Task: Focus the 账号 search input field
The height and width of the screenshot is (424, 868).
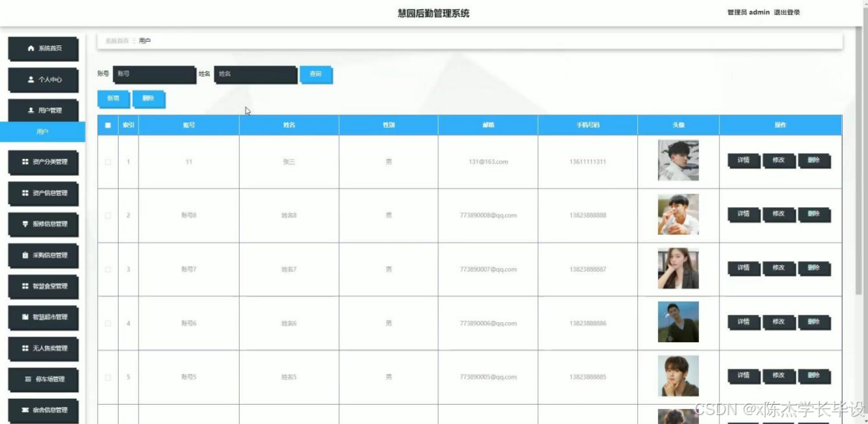Action: tap(154, 74)
